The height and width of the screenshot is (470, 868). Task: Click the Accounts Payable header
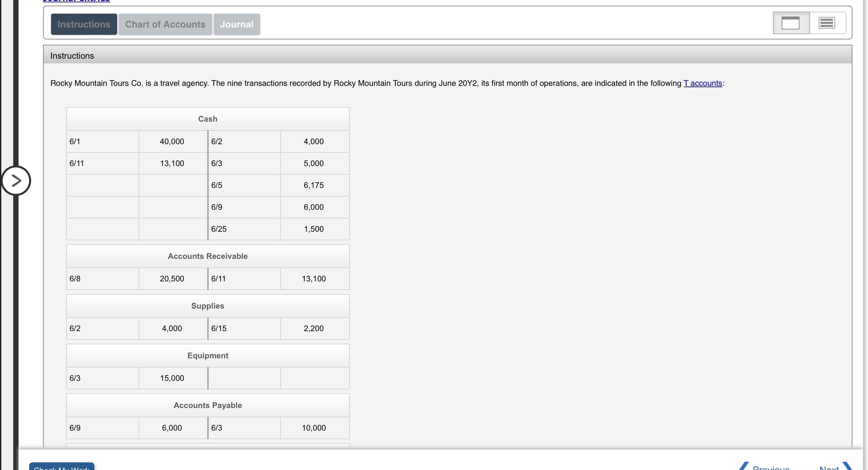coord(208,405)
